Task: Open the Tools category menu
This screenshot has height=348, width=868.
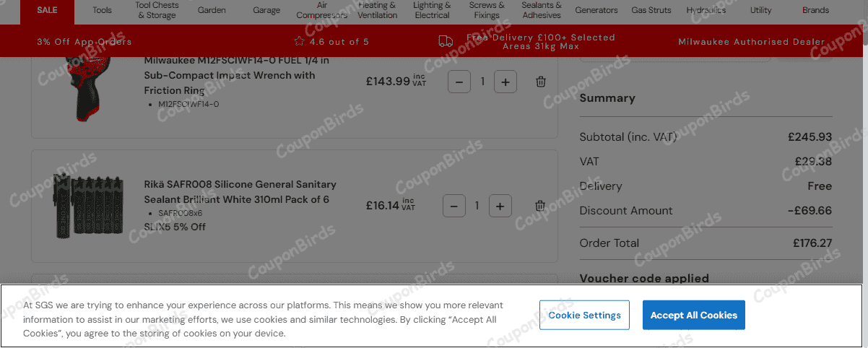Action: pyautogui.click(x=103, y=10)
